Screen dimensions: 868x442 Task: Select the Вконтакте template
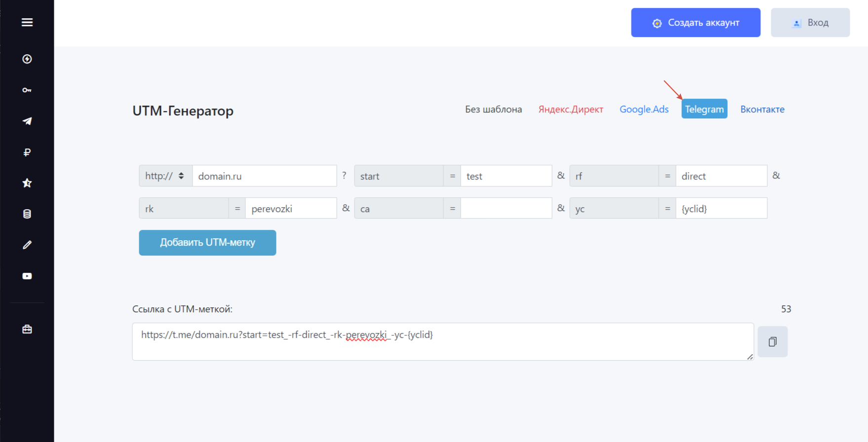point(762,109)
